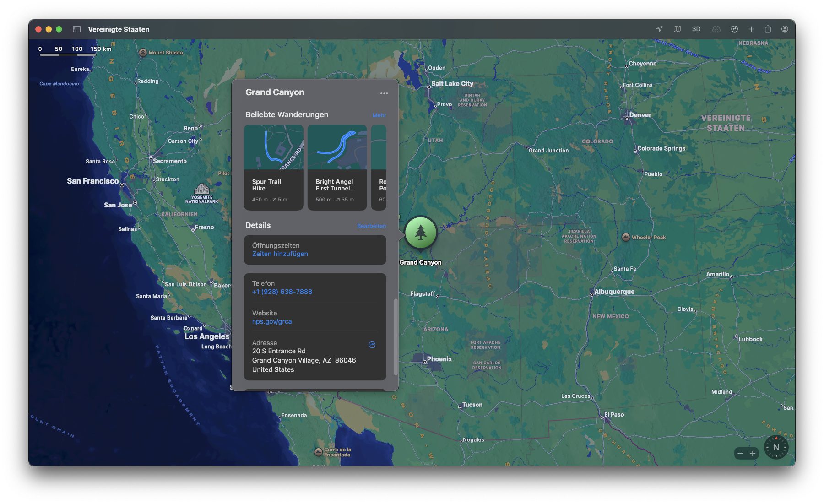Image resolution: width=824 pixels, height=504 pixels.
Task: Toggle the sidebar panel
Action: 77,29
